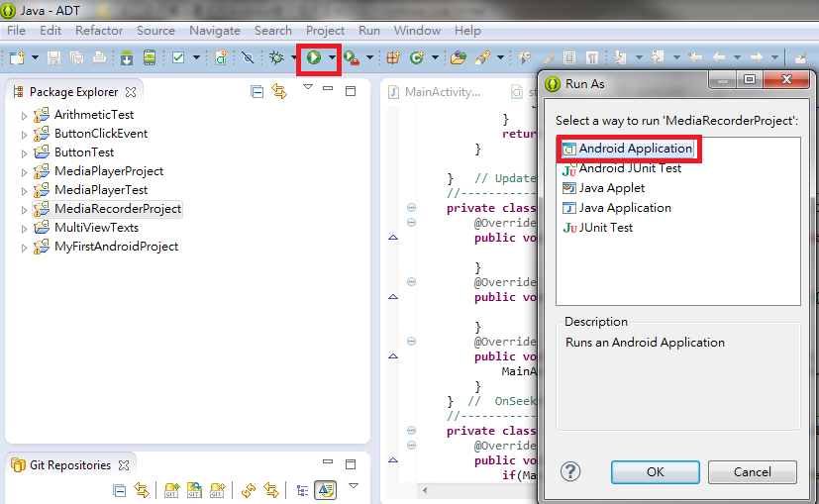Select MultiViewTexts project
Image resolution: width=819 pixels, height=504 pixels.
click(85, 228)
